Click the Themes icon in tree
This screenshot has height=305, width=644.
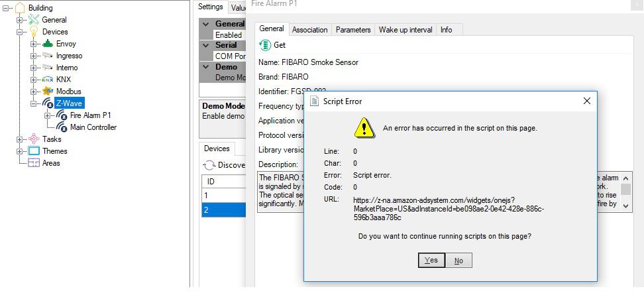click(34, 151)
